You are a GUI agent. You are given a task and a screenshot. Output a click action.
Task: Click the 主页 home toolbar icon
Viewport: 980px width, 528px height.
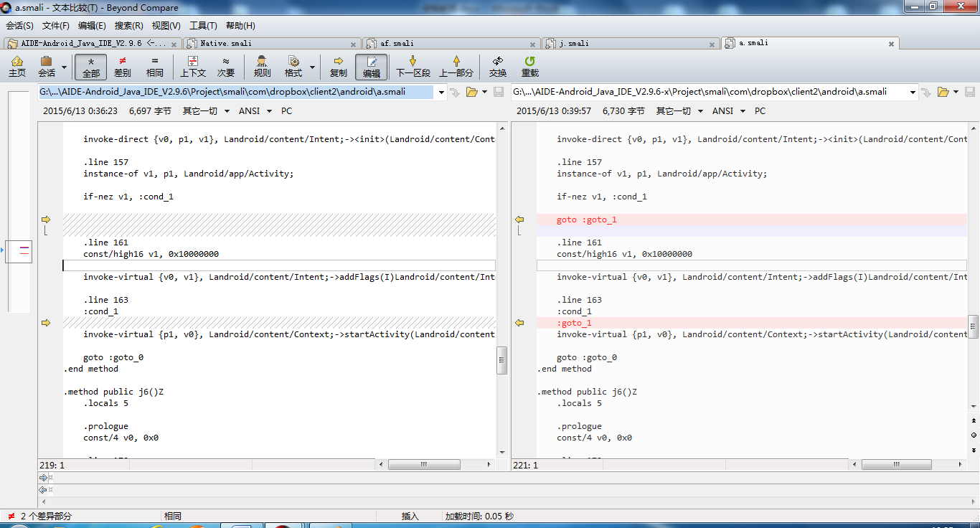coord(17,66)
